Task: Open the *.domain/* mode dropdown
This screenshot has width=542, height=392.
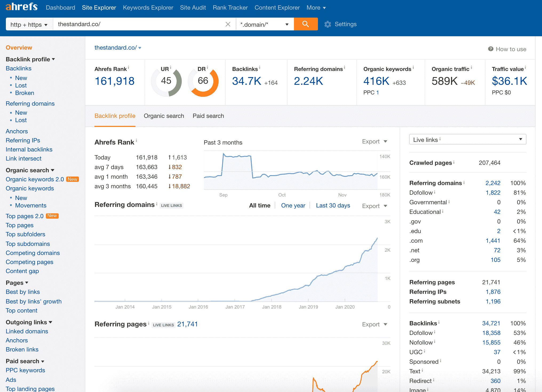Action: point(265,24)
